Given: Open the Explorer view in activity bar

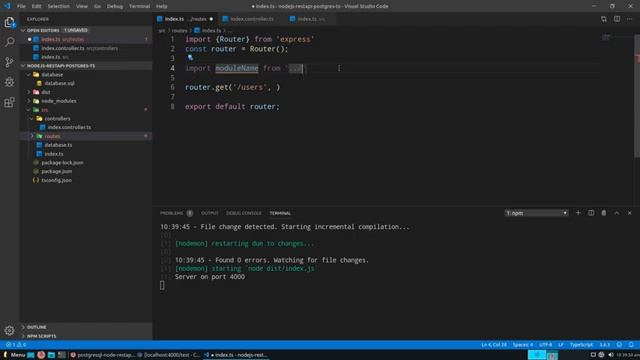Looking at the screenshot, I should click(9, 22).
